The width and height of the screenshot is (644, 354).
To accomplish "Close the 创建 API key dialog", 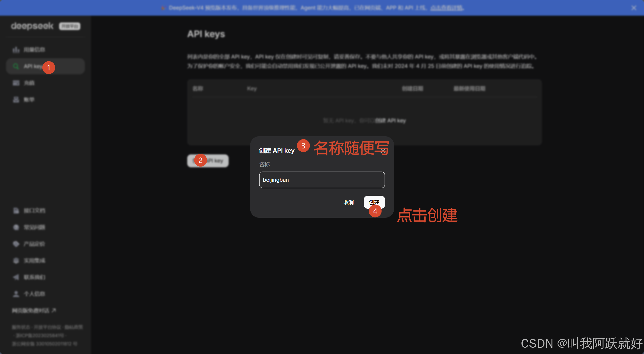I will 383,151.
